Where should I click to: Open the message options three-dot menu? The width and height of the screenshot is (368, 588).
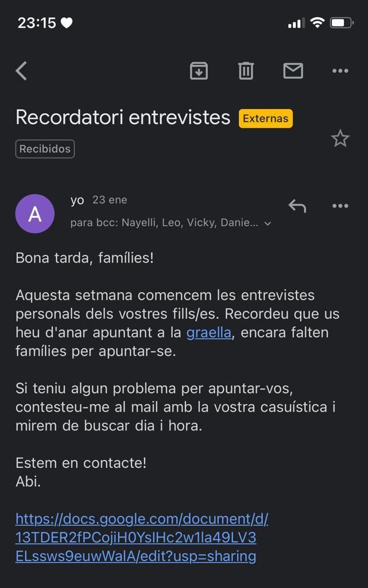(x=340, y=206)
